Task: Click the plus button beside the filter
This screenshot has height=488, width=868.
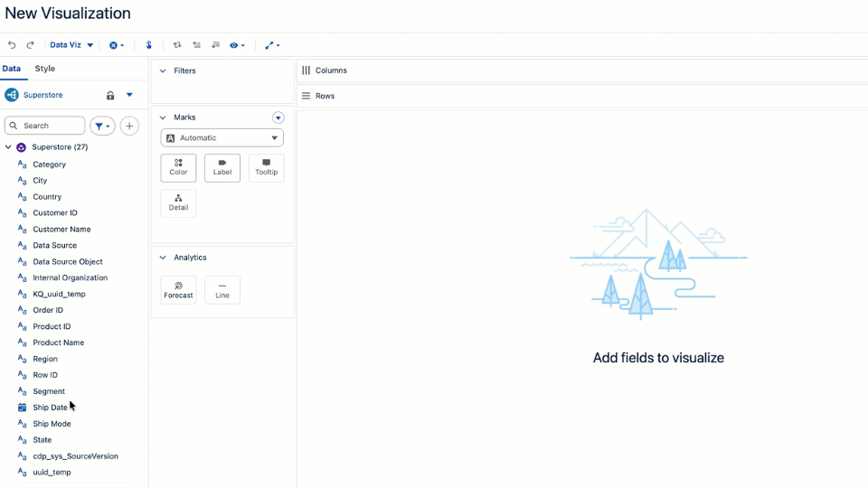Action: [129, 127]
